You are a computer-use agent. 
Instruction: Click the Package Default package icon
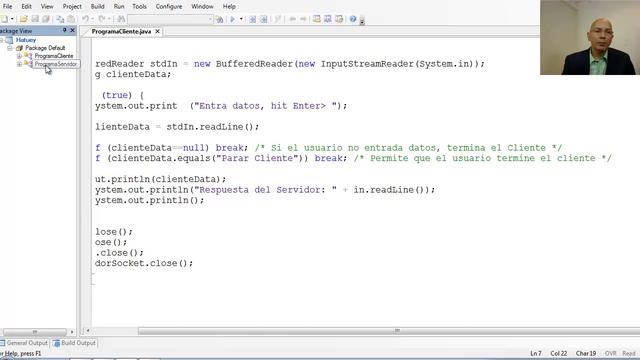pyautogui.click(x=19, y=48)
